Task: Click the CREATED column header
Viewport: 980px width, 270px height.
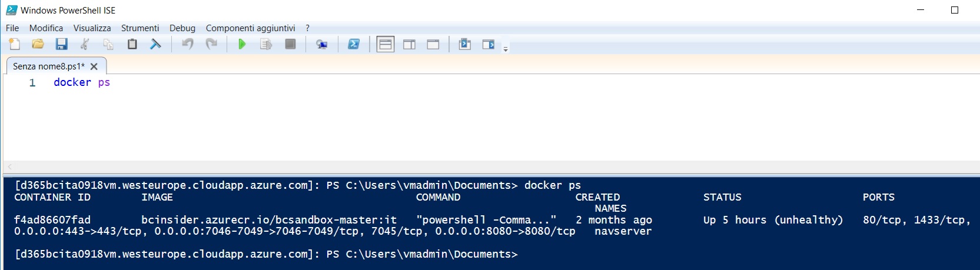Action: [x=597, y=197]
